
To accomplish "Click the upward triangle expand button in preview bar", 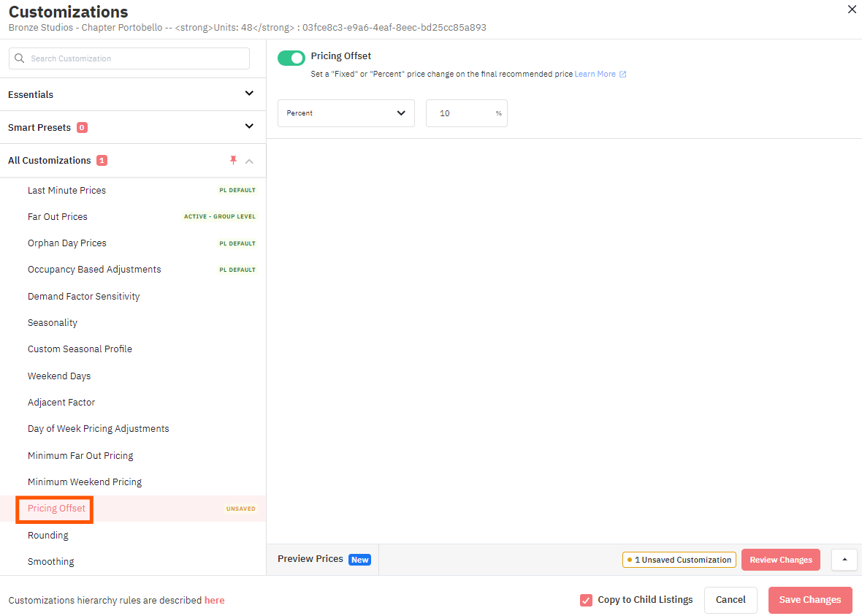I will [844, 560].
